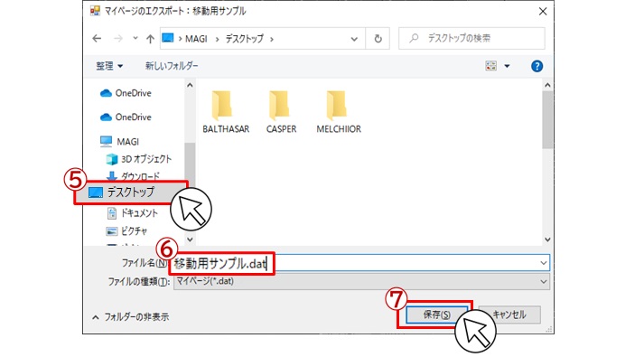The height and width of the screenshot is (357, 644).
Task: Select the BALTHASAR folder
Action: (226, 112)
